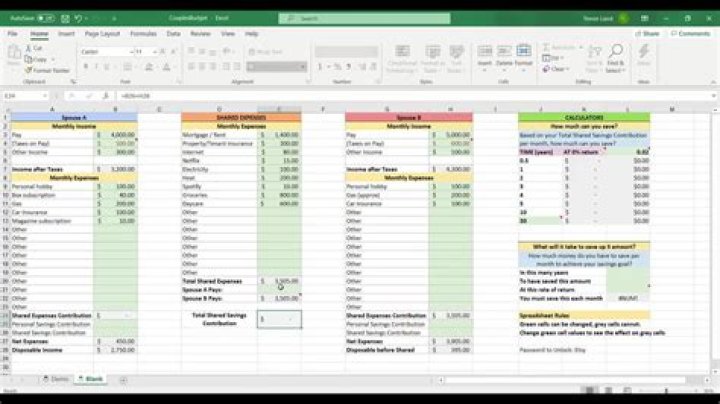Click the Format cells icon
Viewport: 720px width, 404px height.
526,52
